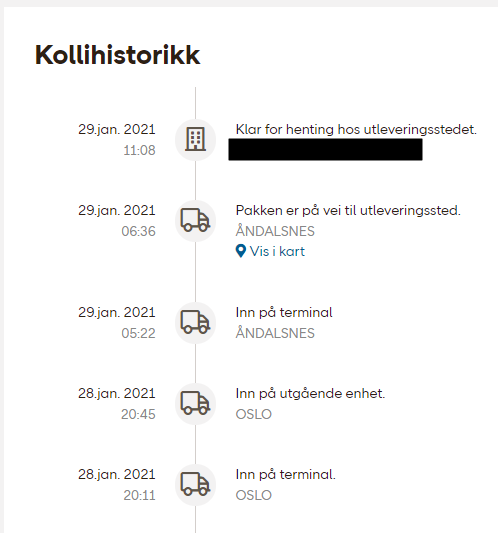Click 'Inn på utgående enhet.' entry
This screenshot has height=533, width=498.
pos(310,394)
